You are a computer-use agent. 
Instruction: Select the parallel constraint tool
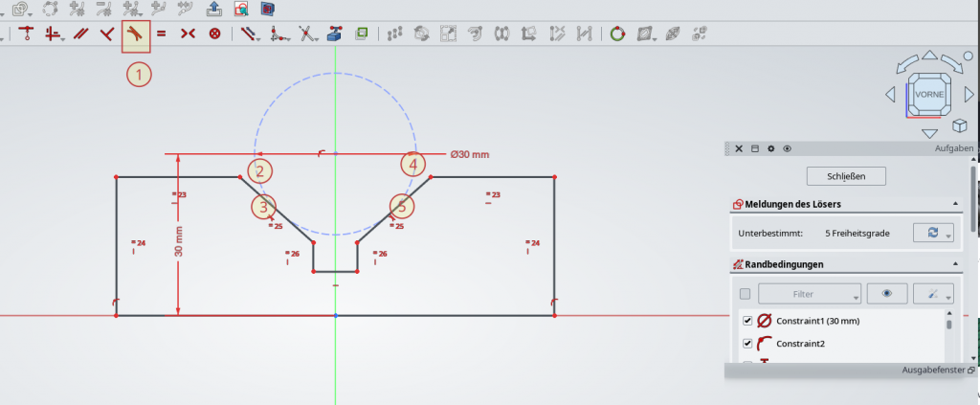tap(82, 34)
